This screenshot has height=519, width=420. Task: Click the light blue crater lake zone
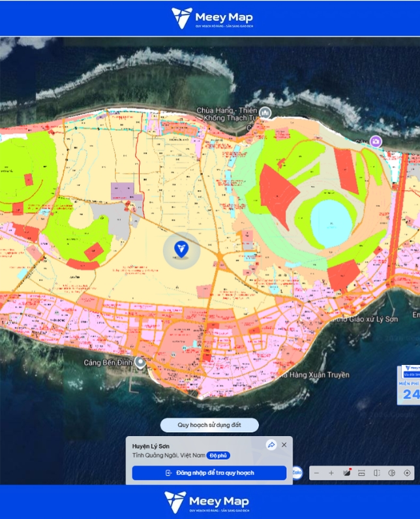331,225
